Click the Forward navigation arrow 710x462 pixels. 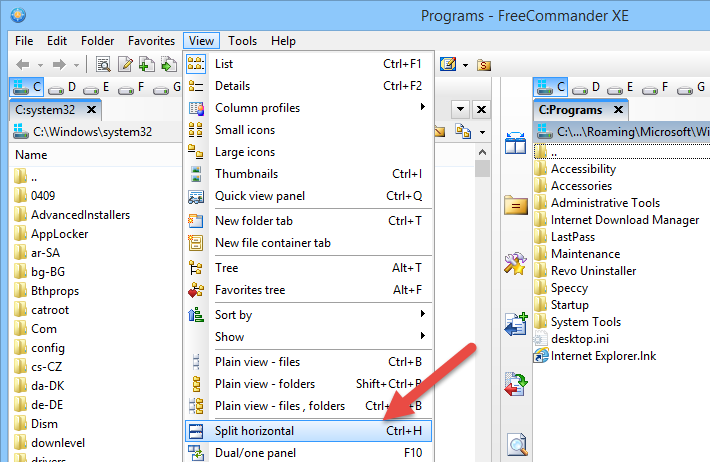59,65
